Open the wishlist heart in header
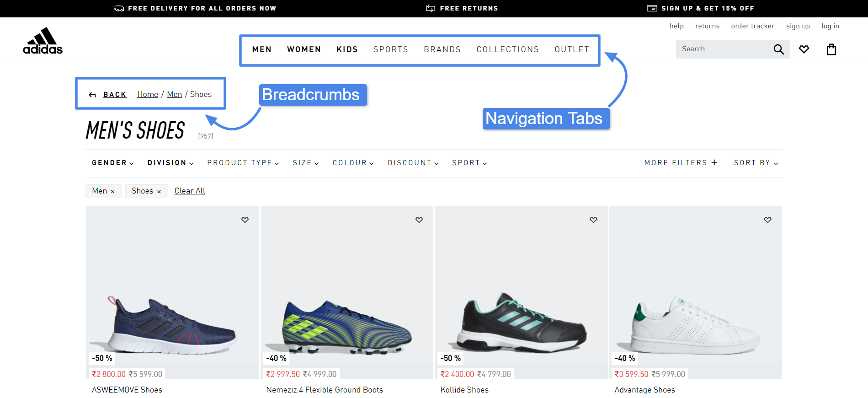The image size is (868, 398). tap(804, 49)
